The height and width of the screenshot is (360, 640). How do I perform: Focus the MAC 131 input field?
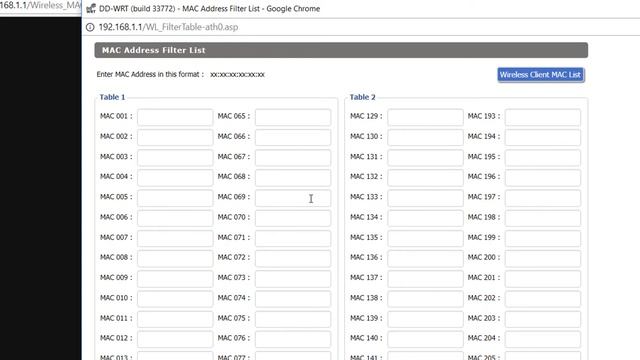pos(425,157)
